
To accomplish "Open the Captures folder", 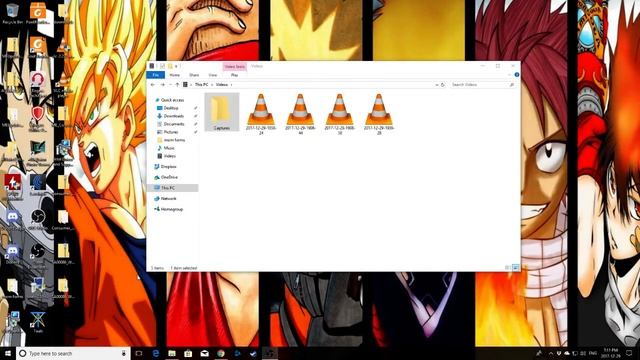I will tap(222, 112).
